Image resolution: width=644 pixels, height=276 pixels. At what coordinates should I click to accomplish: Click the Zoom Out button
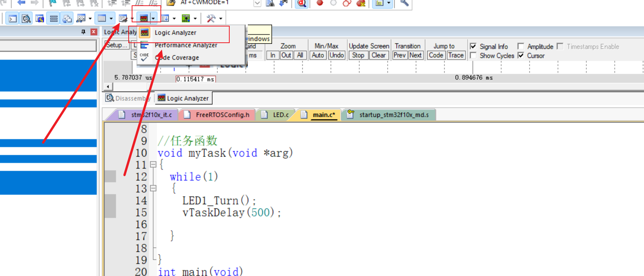click(x=286, y=55)
